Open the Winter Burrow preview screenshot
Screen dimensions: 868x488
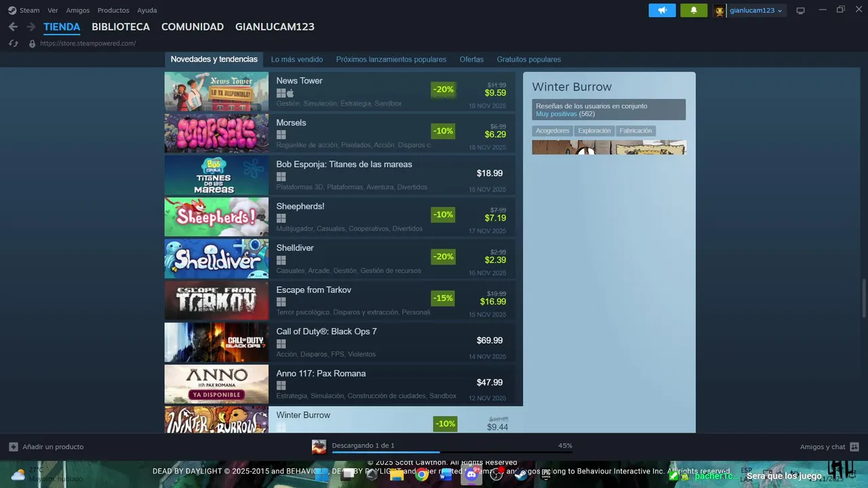[x=609, y=147]
